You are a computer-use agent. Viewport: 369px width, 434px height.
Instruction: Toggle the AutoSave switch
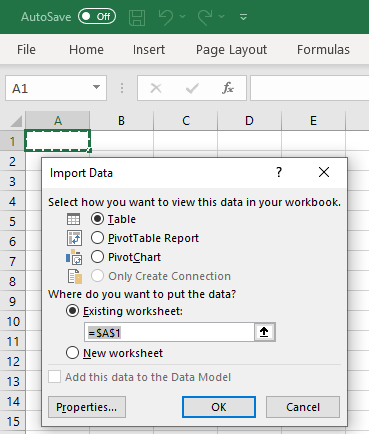point(97,17)
